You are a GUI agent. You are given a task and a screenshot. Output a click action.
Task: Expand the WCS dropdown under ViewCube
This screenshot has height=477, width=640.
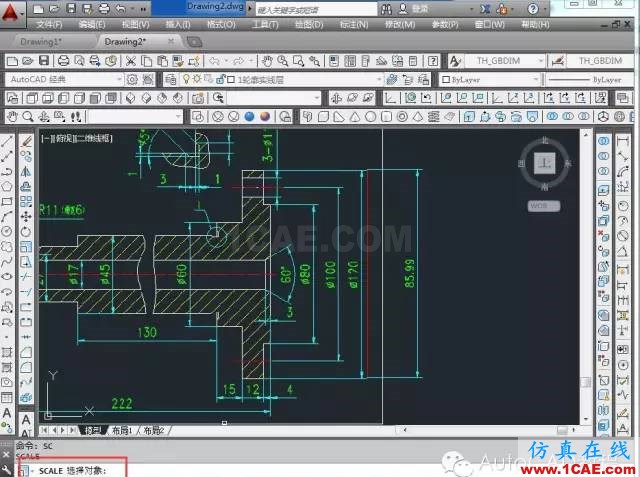[544, 206]
